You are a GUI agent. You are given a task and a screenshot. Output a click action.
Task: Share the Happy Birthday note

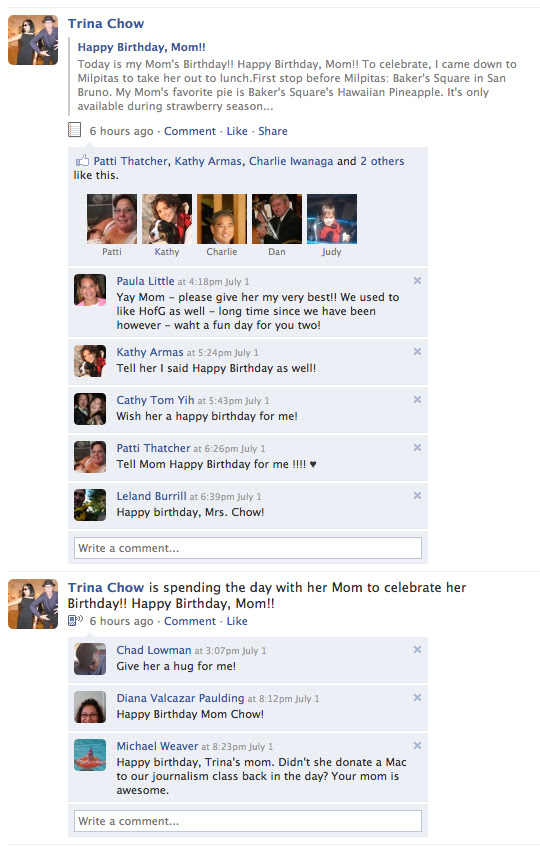[x=273, y=131]
